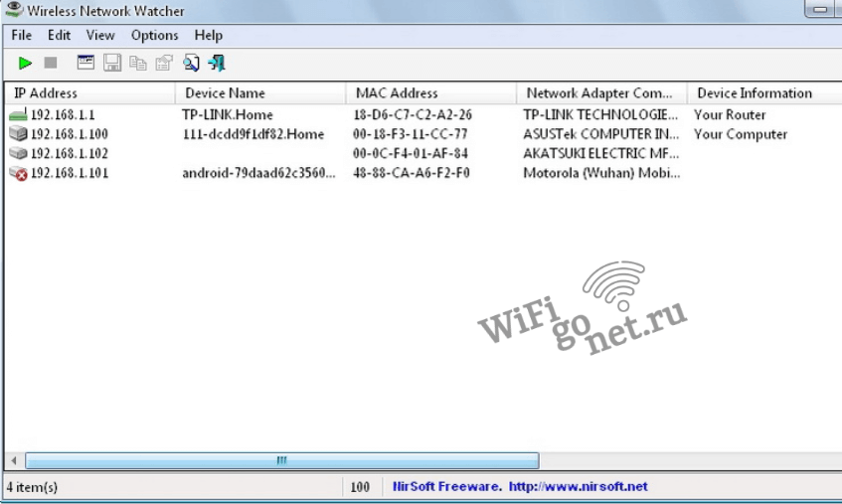Screen dimensions: 842x504
Task: Click the Save selected items floppy icon
Action: (112, 63)
